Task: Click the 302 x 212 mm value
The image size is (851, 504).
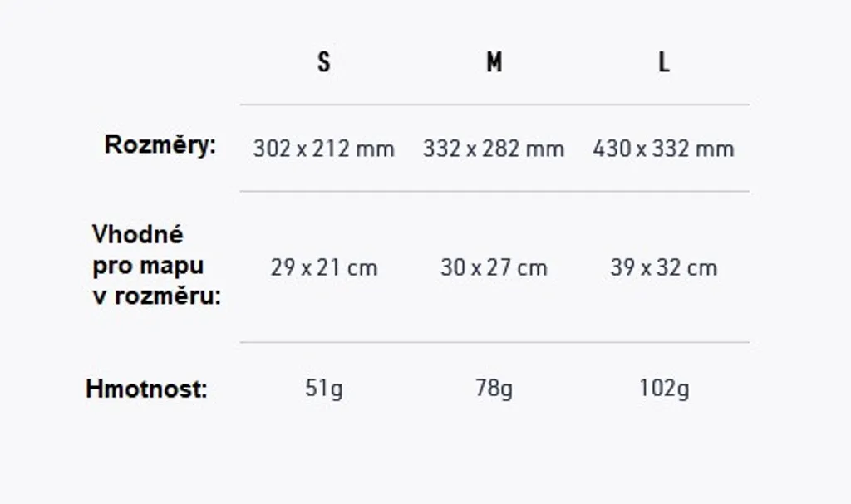Action: point(324,149)
